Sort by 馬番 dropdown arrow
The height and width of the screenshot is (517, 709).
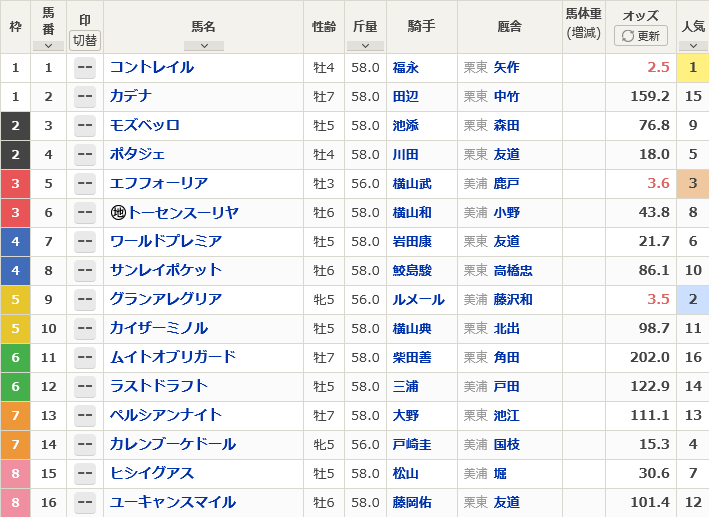pos(48,46)
